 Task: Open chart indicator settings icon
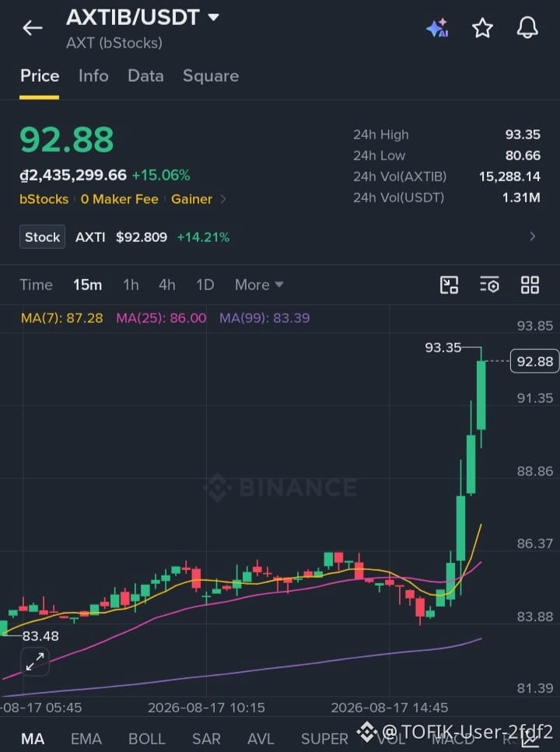tap(489, 285)
